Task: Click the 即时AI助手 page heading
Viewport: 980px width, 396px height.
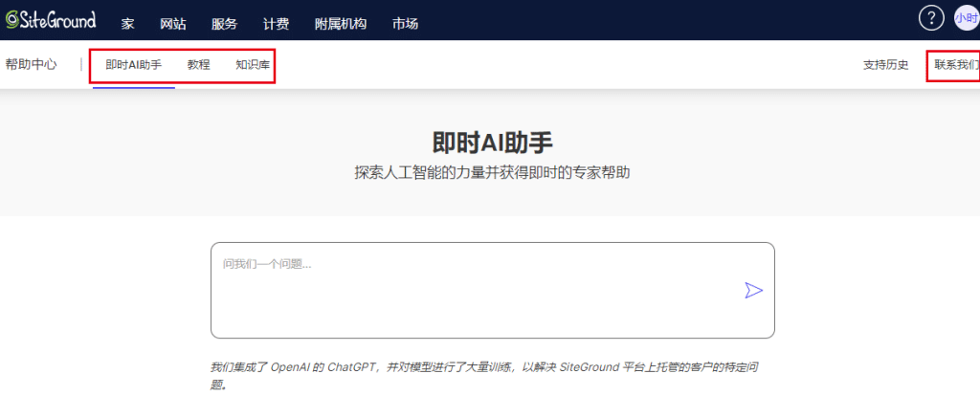Action: pyautogui.click(x=493, y=143)
